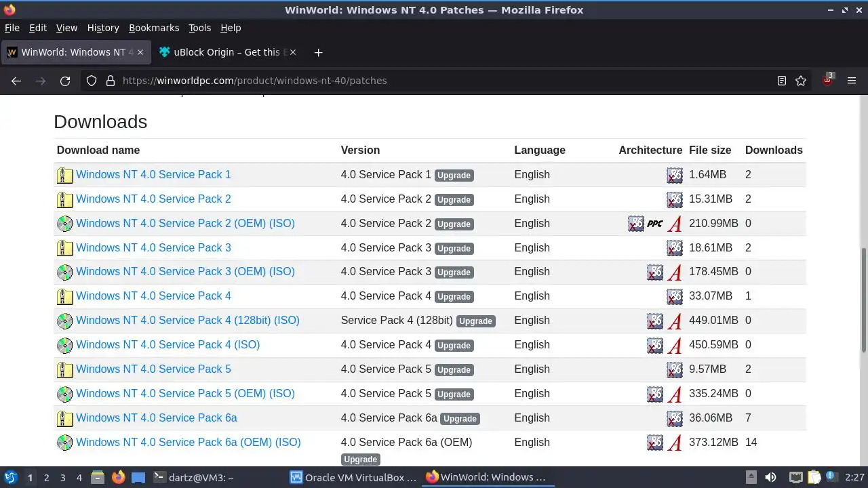Open the Edit menu
The image size is (868, 488).
point(38,28)
